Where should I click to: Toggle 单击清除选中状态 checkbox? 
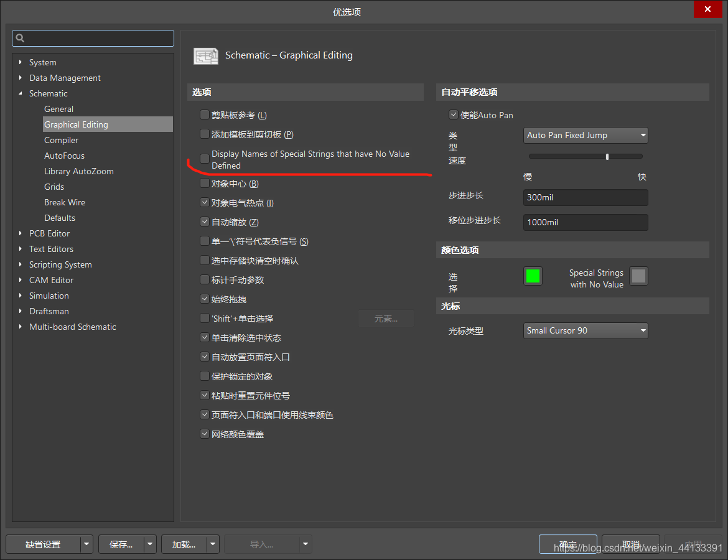point(204,338)
